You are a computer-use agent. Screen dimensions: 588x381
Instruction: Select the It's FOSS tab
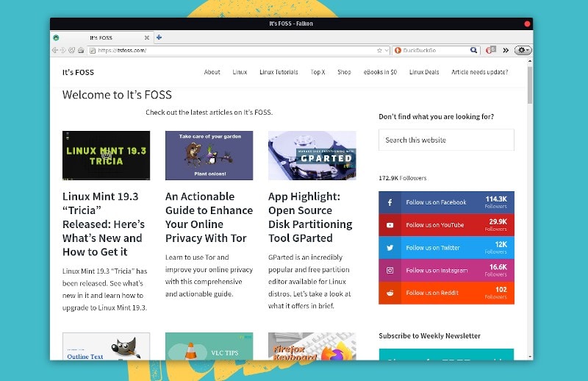[x=102, y=38]
